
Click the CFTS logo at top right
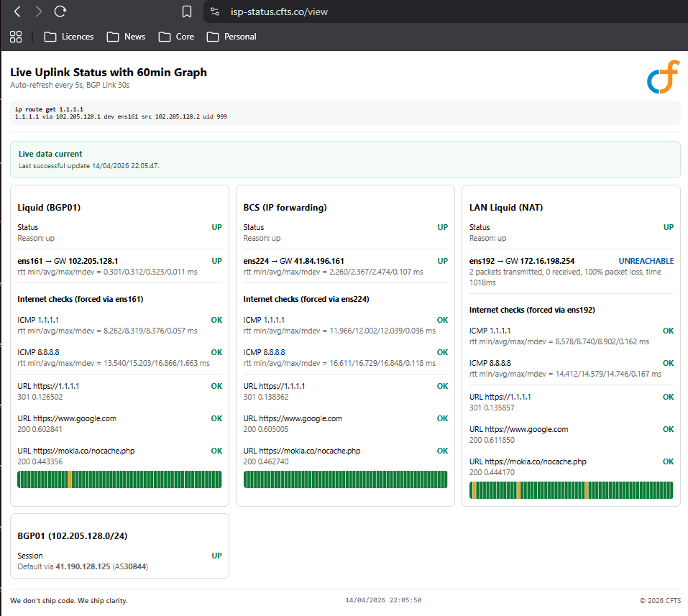click(x=663, y=77)
